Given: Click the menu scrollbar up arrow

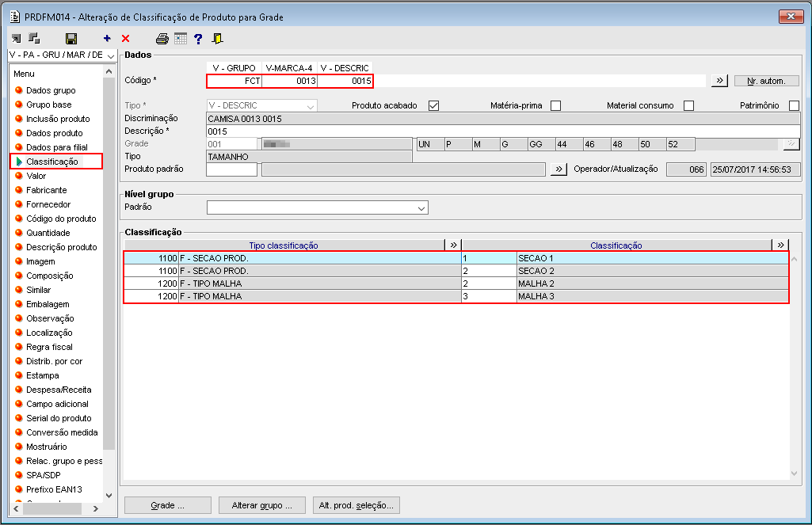Looking at the screenshot, I should pos(109,71).
